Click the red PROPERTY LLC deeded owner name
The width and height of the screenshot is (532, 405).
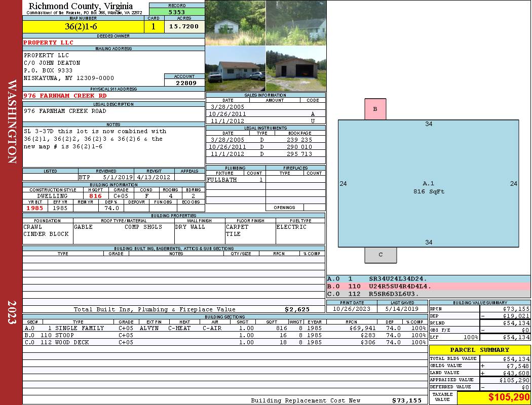[x=48, y=43]
